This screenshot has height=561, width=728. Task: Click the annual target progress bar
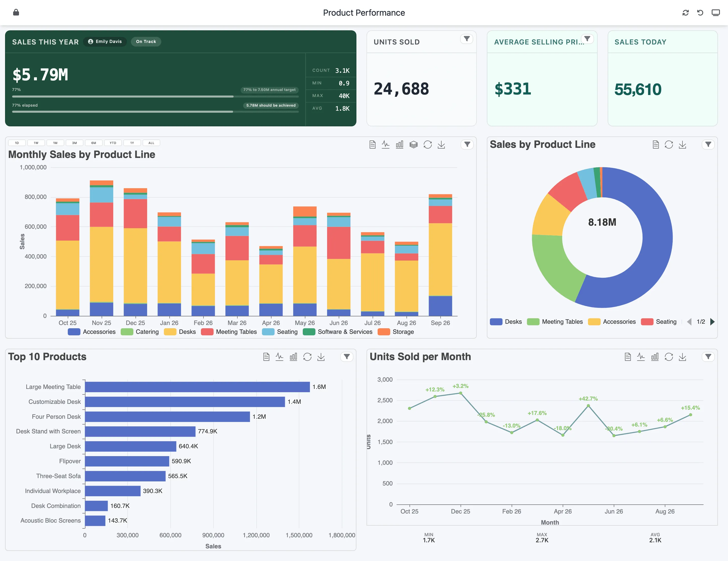point(155,97)
